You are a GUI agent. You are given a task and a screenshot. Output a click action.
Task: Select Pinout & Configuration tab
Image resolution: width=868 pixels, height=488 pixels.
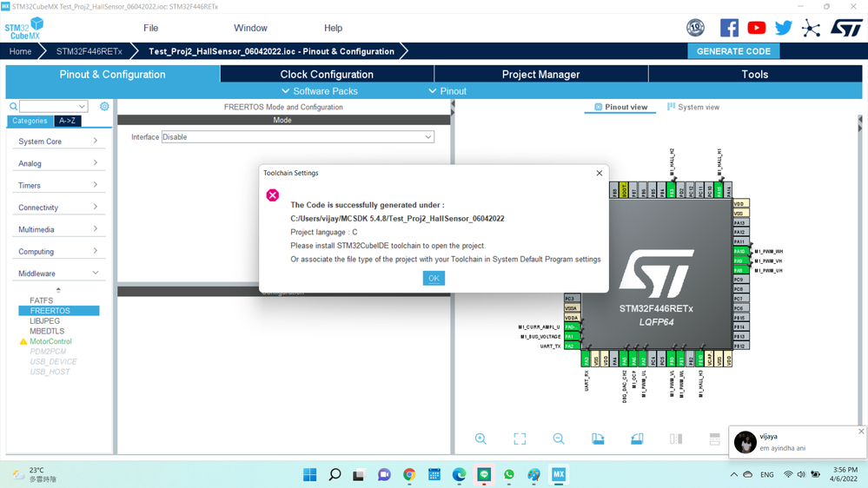(x=112, y=74)
